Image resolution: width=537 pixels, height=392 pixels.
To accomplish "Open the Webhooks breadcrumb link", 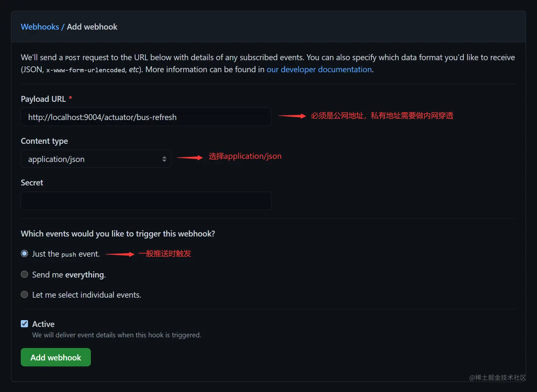I will point(40,27).
